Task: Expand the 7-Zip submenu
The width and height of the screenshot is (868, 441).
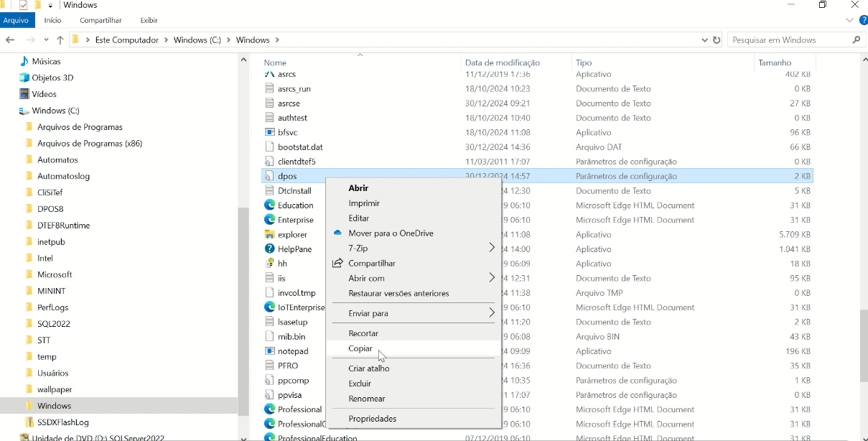Action: [414, 249]
